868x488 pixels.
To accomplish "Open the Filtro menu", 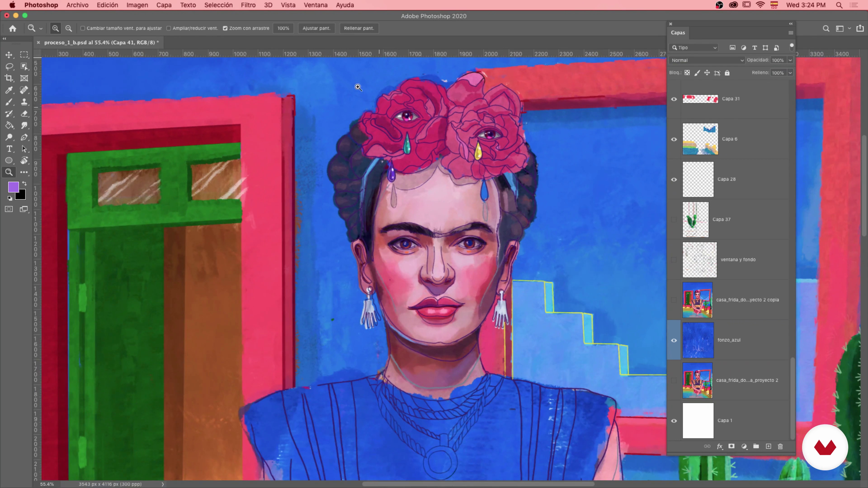I will [248, 5].
